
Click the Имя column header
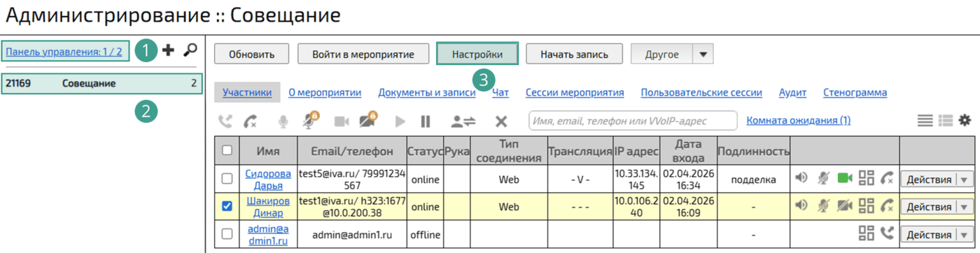(x=268, y=150)
